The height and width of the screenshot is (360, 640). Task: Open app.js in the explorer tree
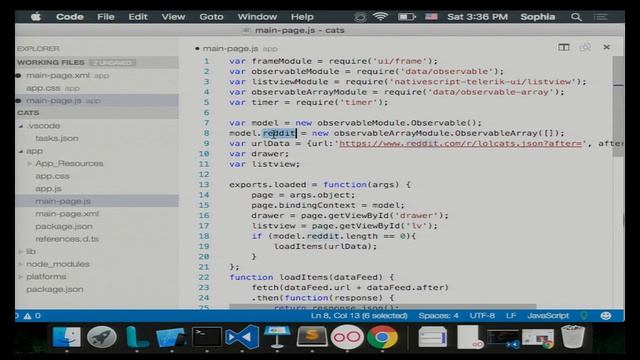48,189
